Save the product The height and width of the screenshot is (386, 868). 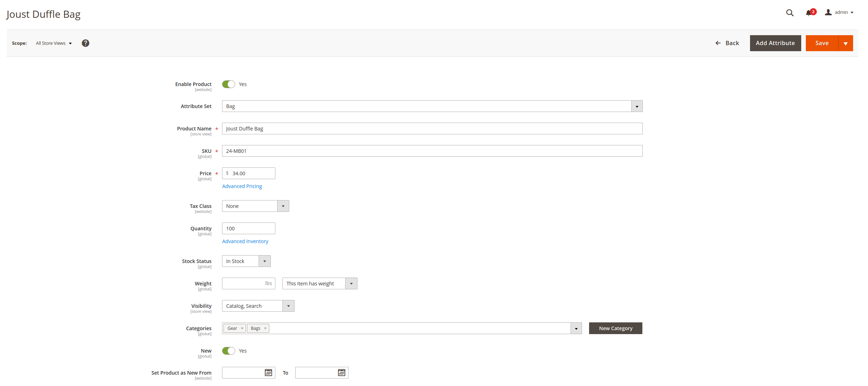pyautogui.click(x=822, y=43)
